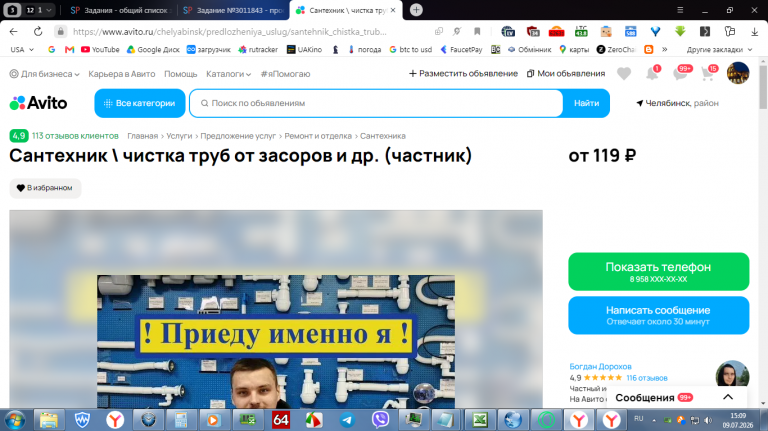
Task: Open the Gmail bookmark icon
Action: pyautogui.click(x=70, y=49)
